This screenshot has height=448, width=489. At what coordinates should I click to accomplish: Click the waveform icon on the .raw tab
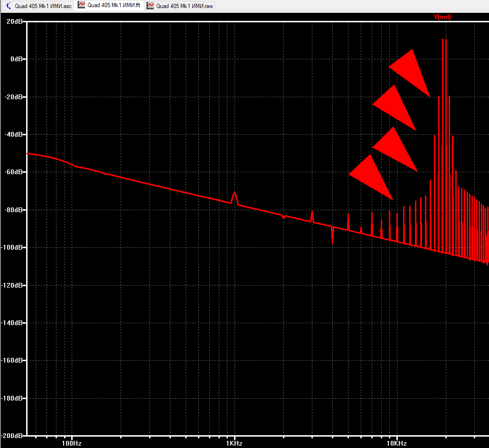click(150, 6)
